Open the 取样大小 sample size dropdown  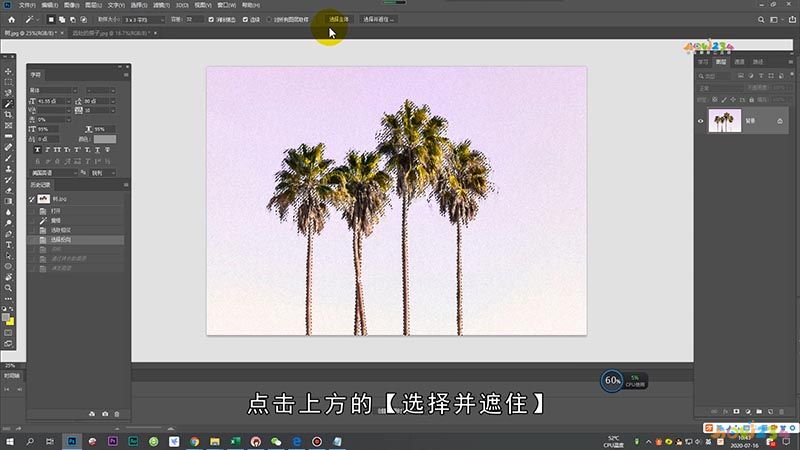coord(144,19)
